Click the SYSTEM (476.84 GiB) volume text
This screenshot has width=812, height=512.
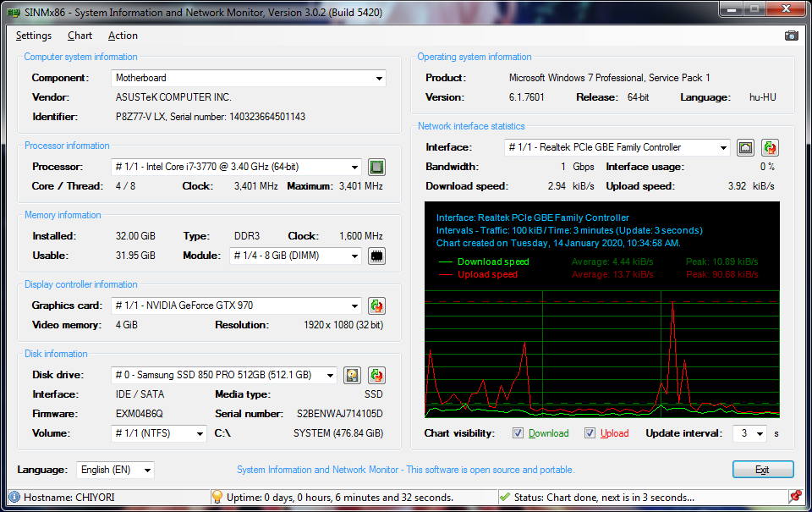(338, 433)
